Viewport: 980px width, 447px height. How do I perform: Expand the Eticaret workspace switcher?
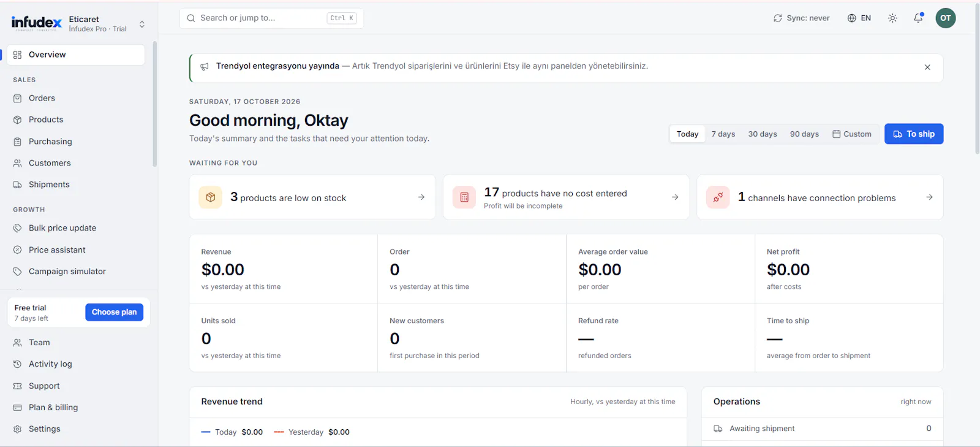coord(142,24)
